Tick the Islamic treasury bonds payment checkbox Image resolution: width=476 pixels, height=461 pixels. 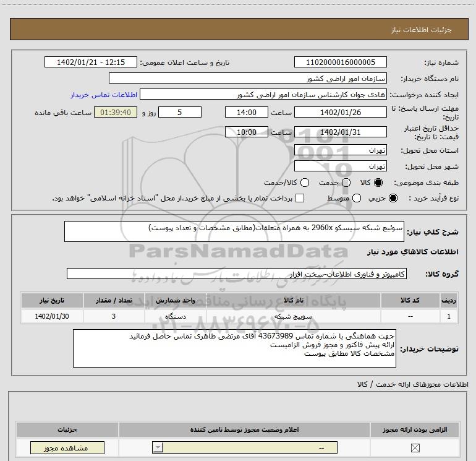[x=300, y=198]
